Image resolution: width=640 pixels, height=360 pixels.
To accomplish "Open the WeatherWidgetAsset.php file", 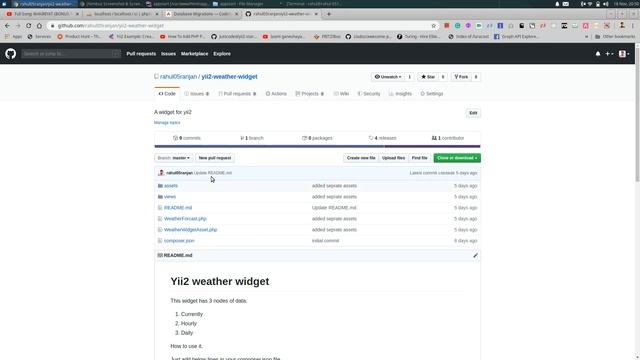I will coord(190,230).
